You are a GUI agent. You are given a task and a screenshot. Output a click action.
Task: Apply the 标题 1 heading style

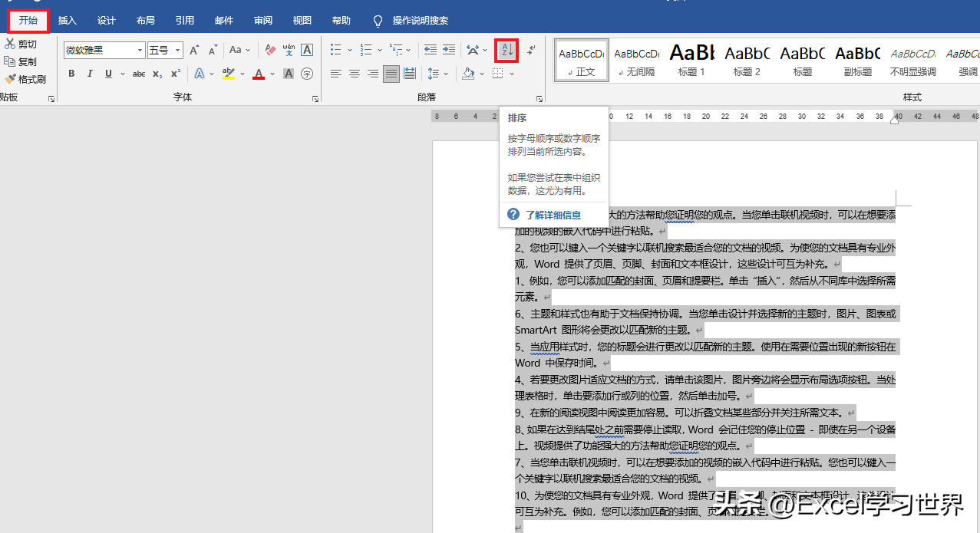pyautogui.click(x=691, y=59)
